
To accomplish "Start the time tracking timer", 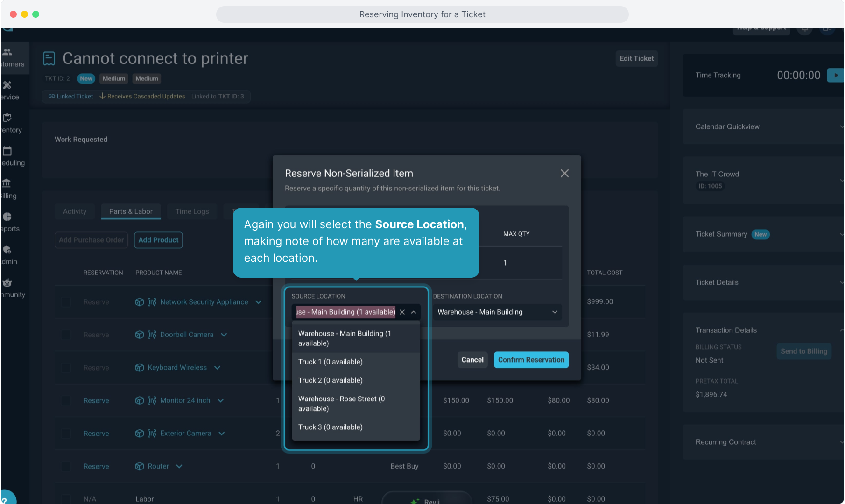I will (x=835, y=75).
